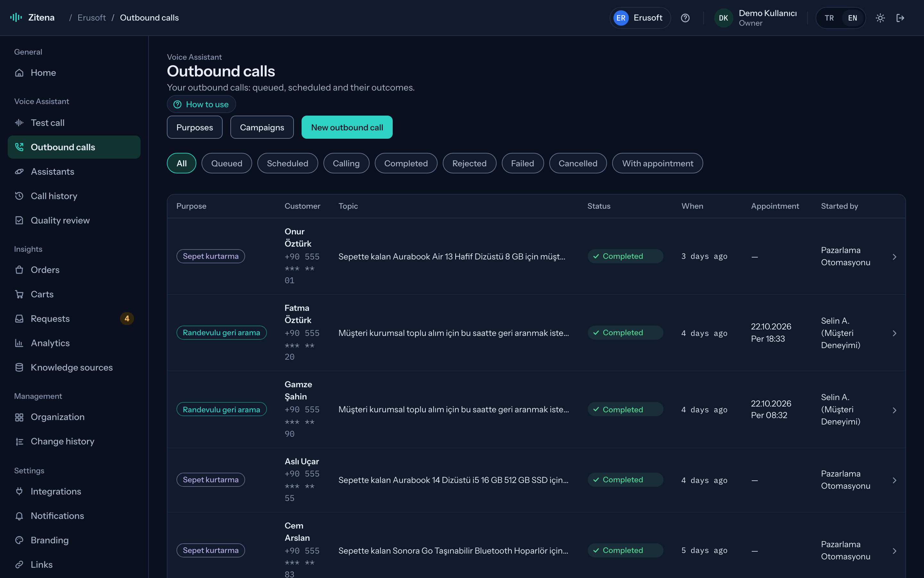
Task: Click Erusoft breadcrumb link
Action: click(x=92, y=18)
